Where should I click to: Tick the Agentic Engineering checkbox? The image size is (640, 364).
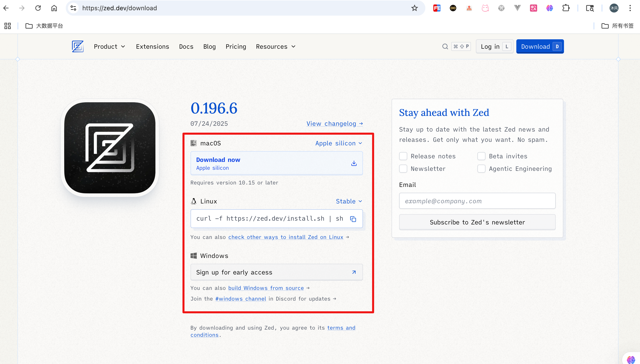pos(481,169)
